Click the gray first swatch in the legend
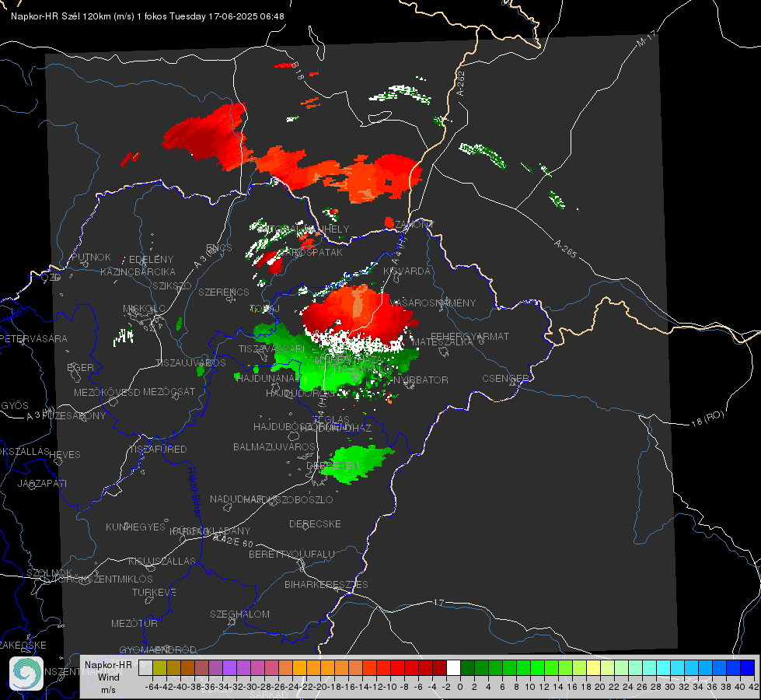The image size is (761, 700). (x=145, y=667)
